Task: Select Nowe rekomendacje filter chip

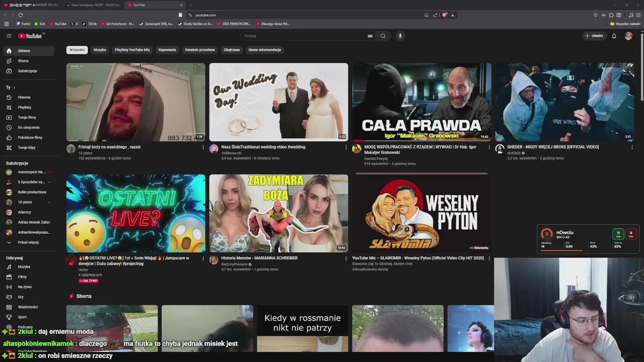Action: coord(265,50)
